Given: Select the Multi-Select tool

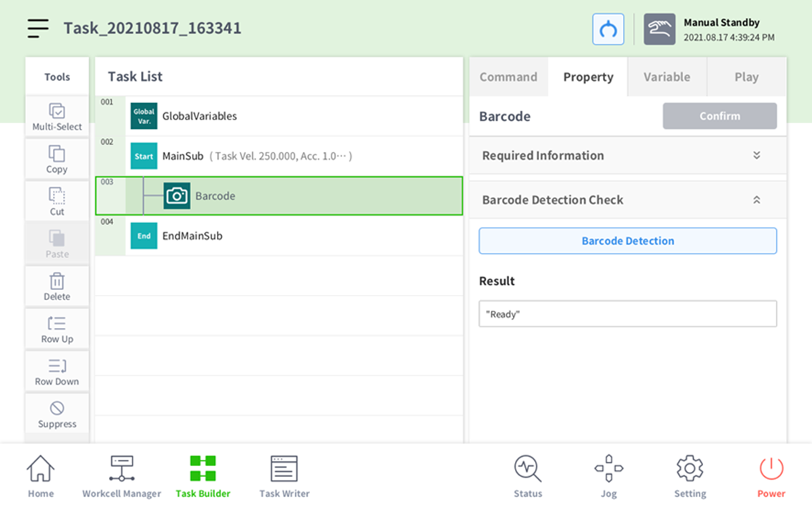Looking at the screenshot, I should (x=57, y=117).
